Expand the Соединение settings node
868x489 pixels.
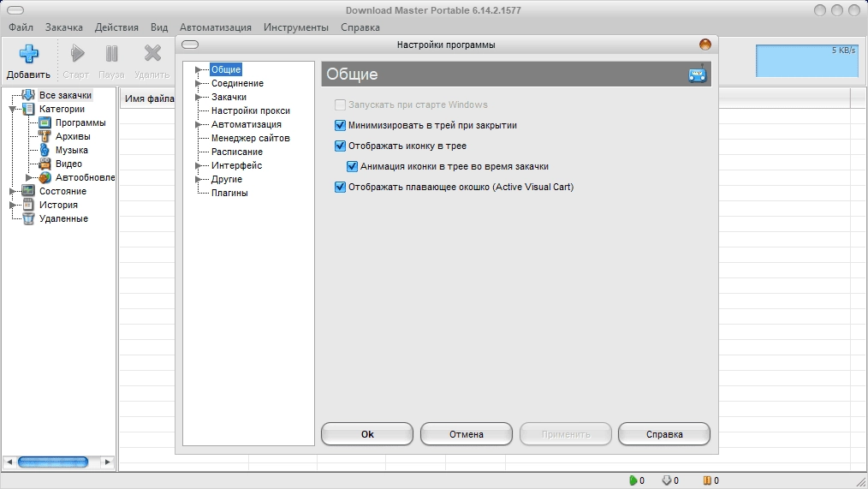coord(198,83)
